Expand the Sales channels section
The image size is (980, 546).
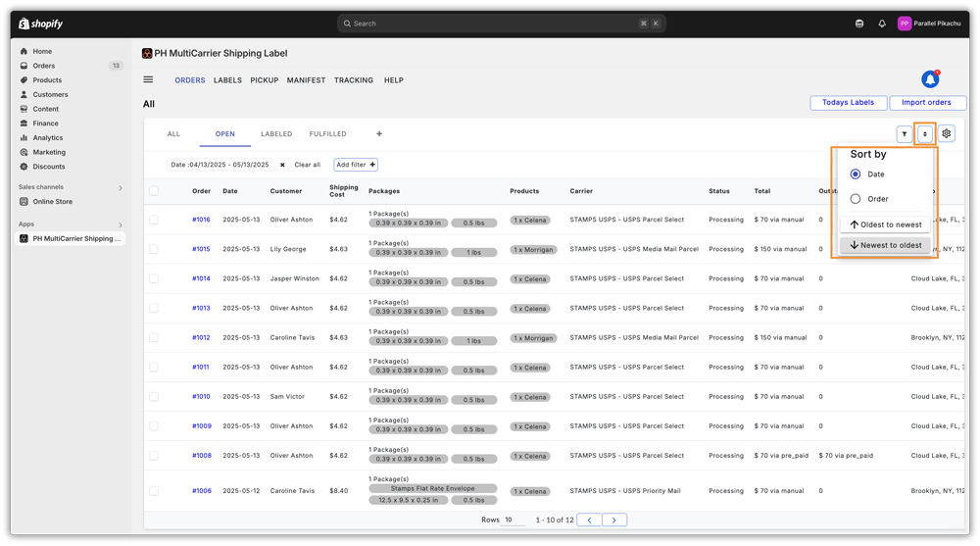(x=121, y=187)
